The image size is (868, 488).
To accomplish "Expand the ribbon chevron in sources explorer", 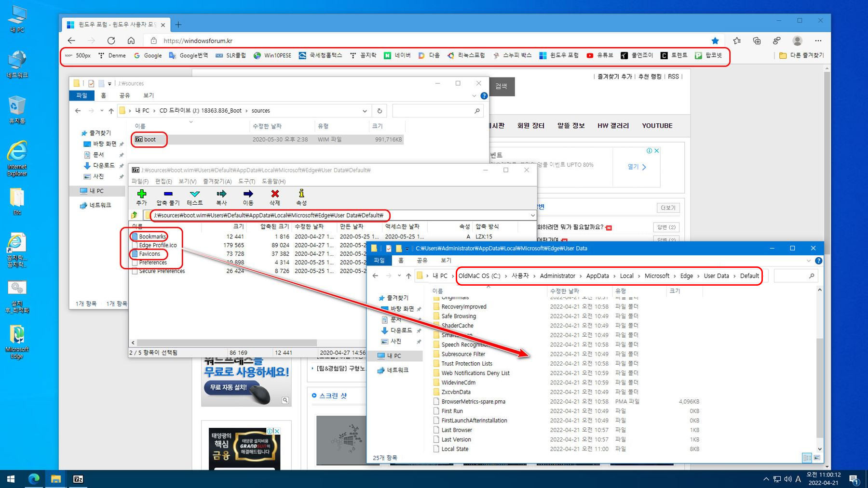I will coord(474,96).
